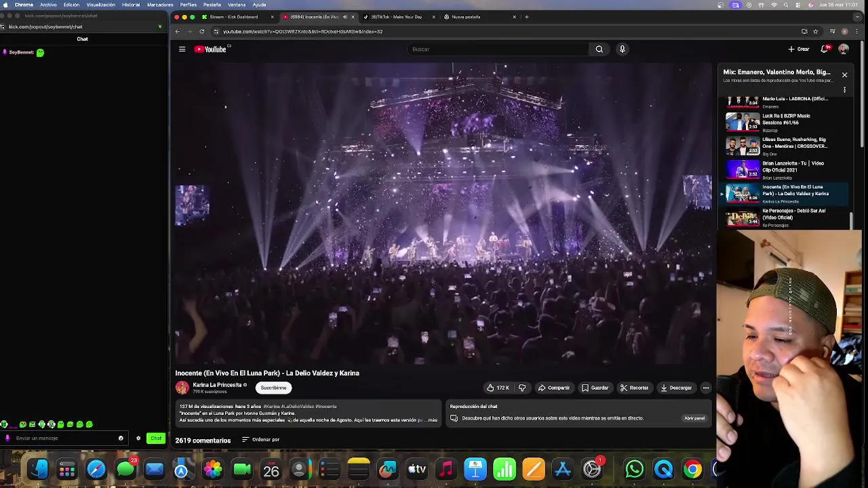This screenshot has width=868, height=488.
Task: Open emoji picker in Kick chat input
Action: 121,438
